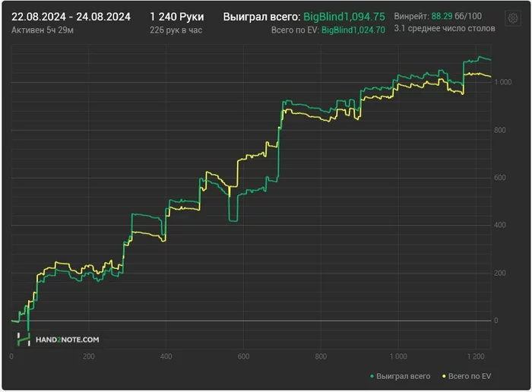The height and width of the screenshot is (392, 532).
Task: Toggle the 'Всего по EV' legend series
Action: click(467, 376)
